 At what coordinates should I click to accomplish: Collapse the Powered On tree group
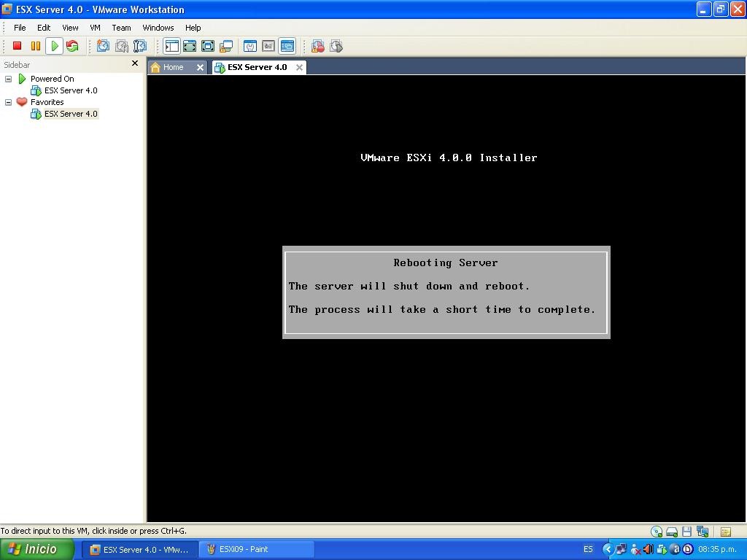pos(8,79)
